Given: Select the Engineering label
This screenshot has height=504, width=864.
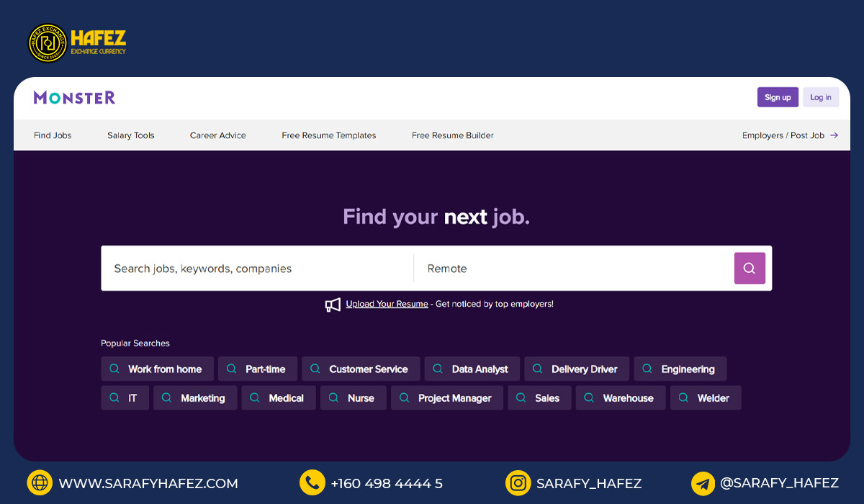Looking at the screenshot, I should (x=688, y=369).
